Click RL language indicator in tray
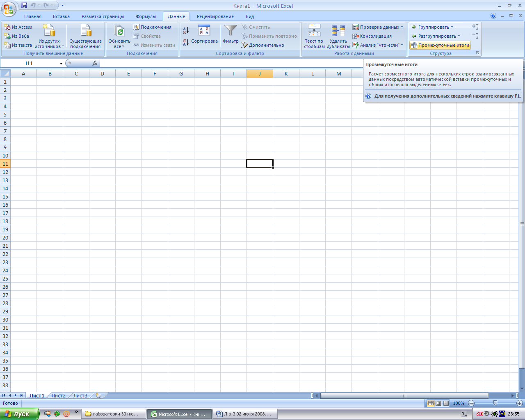This screenshot has width=525, height=420. 464,414
